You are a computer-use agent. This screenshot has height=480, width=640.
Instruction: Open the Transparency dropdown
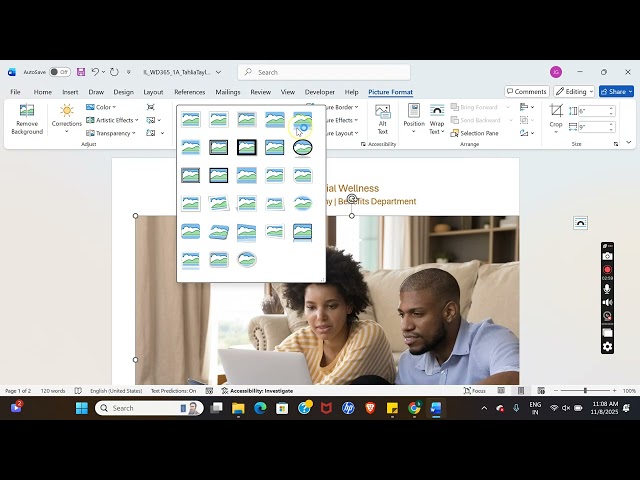(111, 133)
